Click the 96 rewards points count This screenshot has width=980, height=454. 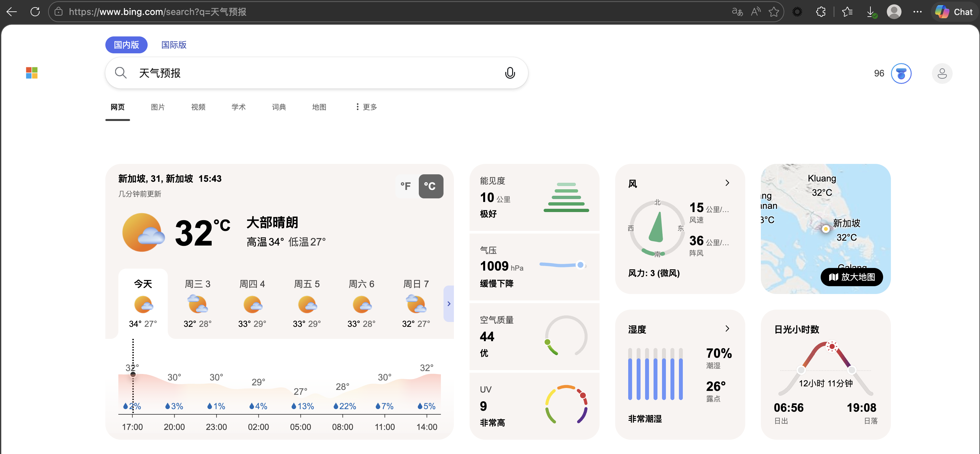point(879,73)
